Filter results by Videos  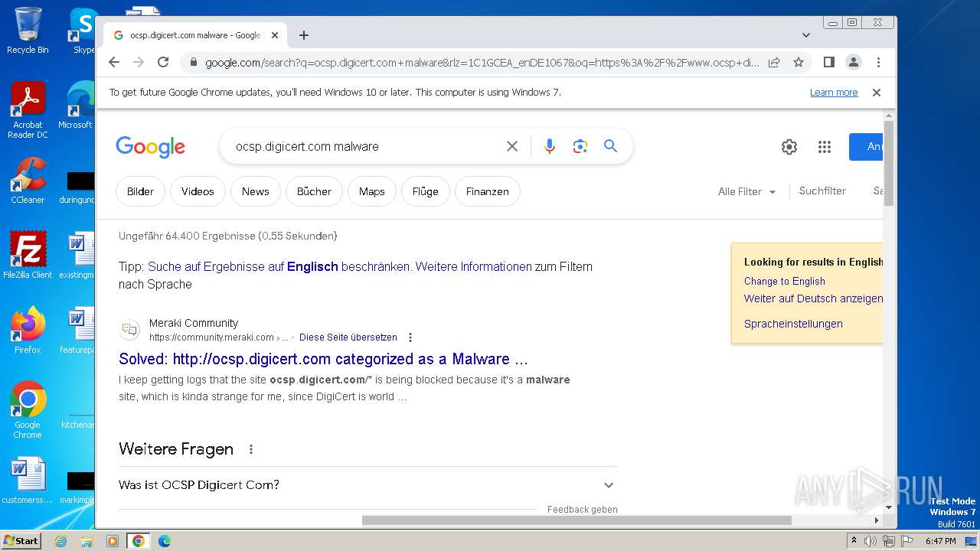198,191
